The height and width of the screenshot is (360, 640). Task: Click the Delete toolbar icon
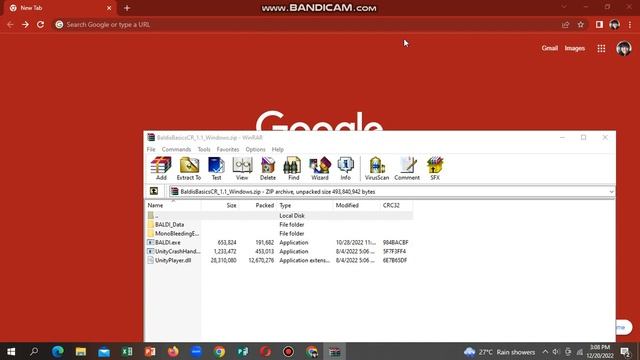[x=268, y=168]
